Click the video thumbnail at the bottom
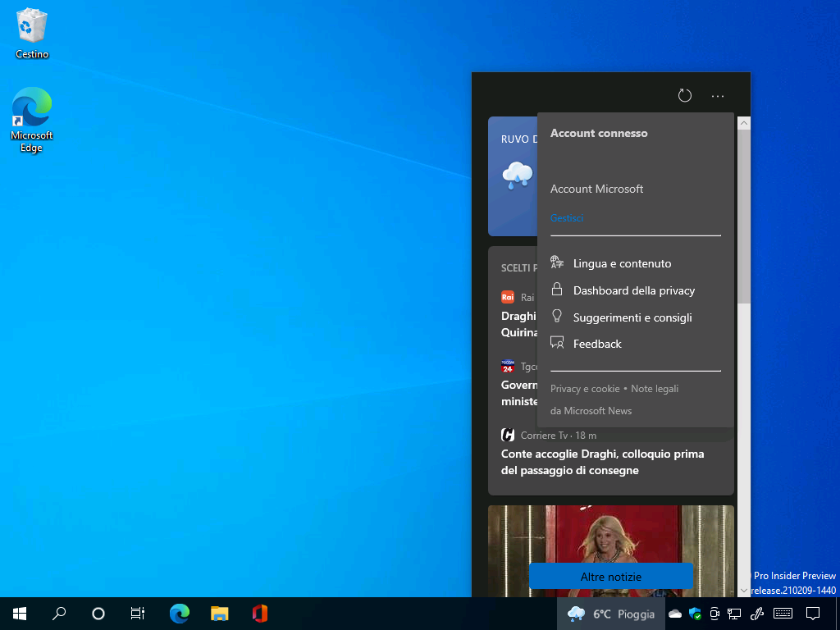This screenshot has width=840, height=630. [x=610, y=533]
